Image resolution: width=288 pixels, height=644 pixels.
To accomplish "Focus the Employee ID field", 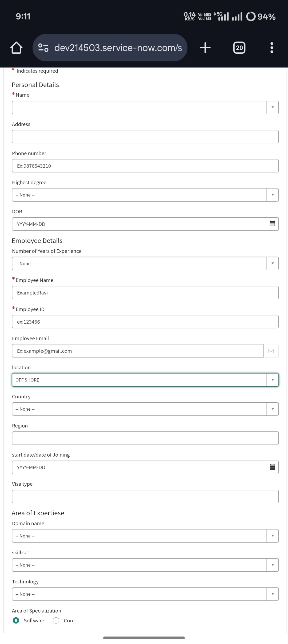I will point(145,322).
